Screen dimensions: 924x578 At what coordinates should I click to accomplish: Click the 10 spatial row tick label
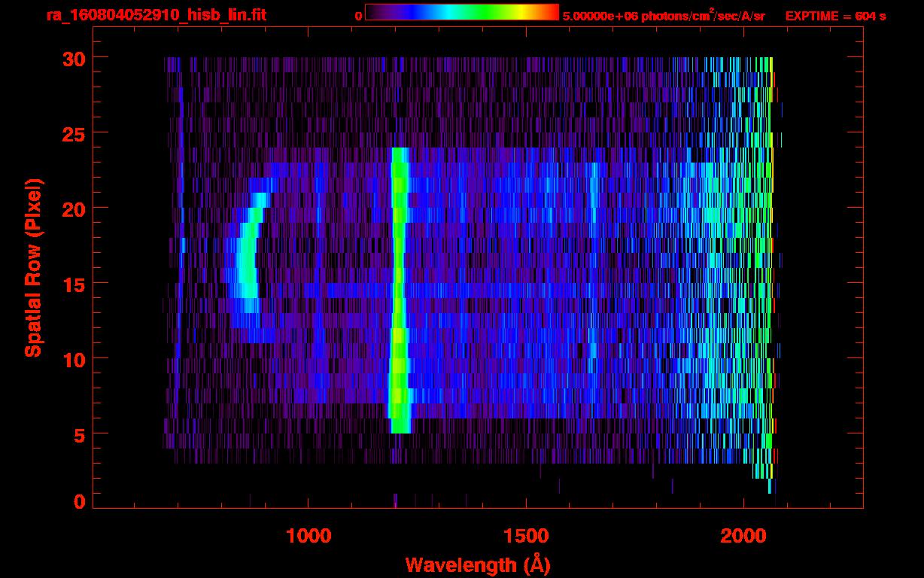[x=74, y=359]
